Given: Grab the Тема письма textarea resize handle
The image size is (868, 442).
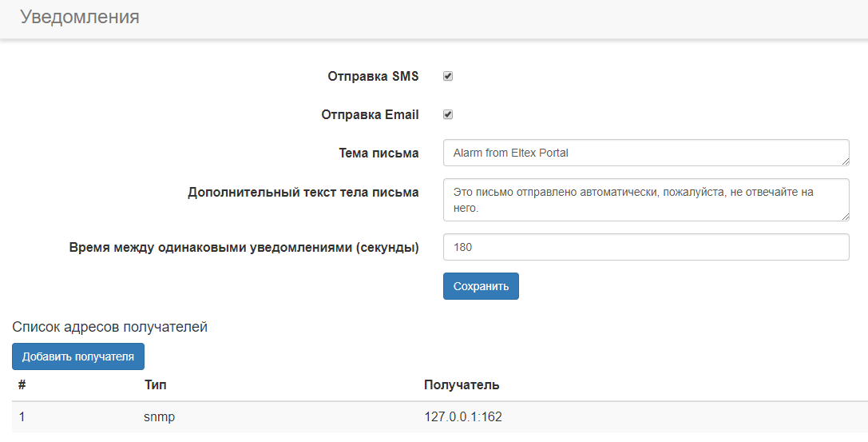Looking at the screenshot, I should click(x=845, y=161).
